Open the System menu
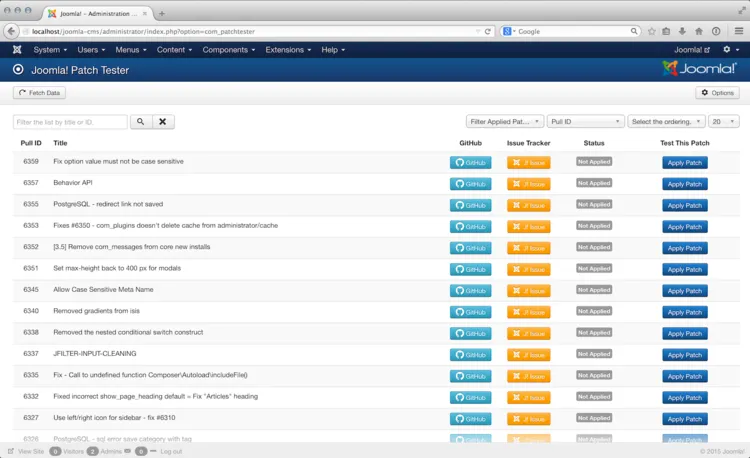 pos(50,50)
